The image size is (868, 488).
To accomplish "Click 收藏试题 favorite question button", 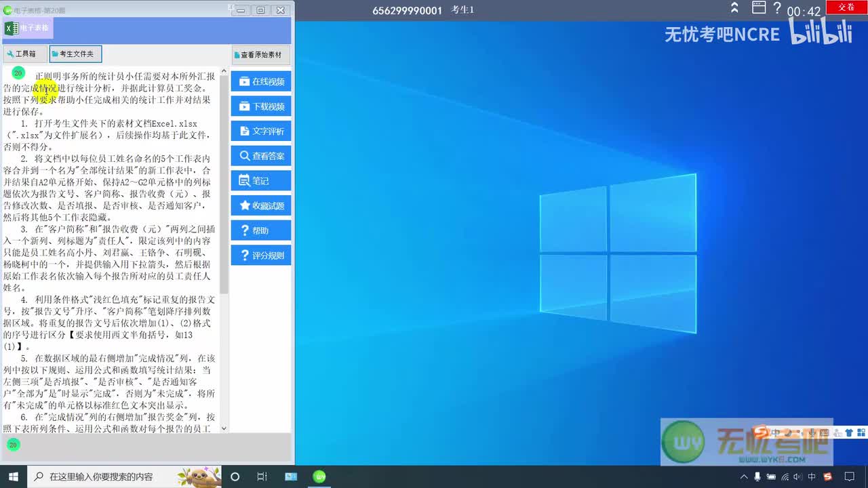I will [261, 205].
